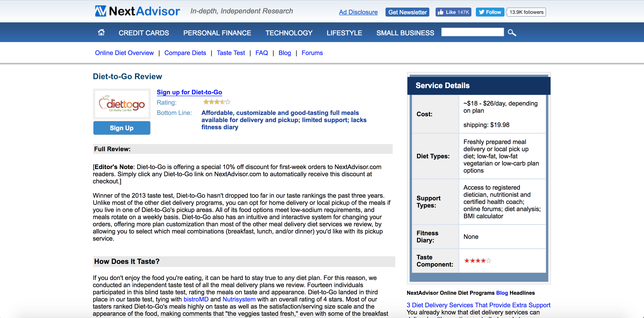Click the Diet-to-Go Review heading
The image size is (644, 318).
pyautogui.click(x=127, y=76)
